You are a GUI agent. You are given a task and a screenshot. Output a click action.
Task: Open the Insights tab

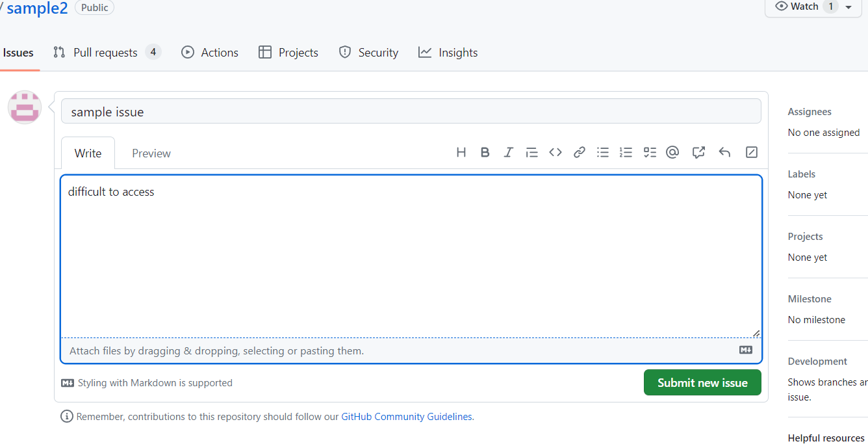448,53
